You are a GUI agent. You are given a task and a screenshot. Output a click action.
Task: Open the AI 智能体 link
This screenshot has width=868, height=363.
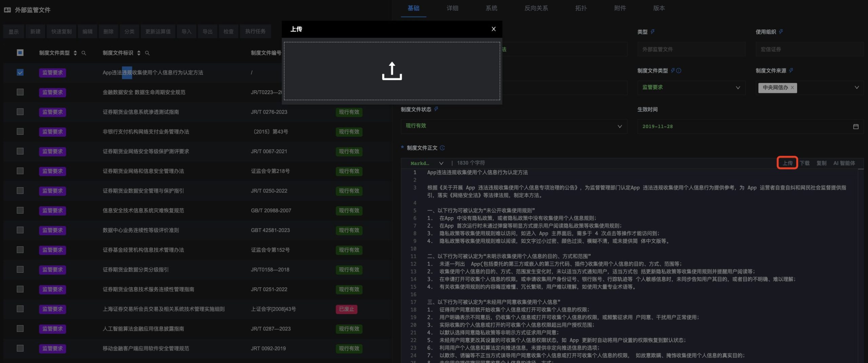pos(844,163)
